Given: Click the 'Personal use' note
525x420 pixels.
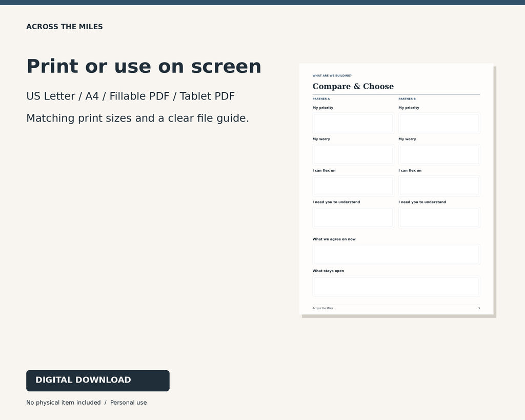Looking at the screenshot, I should tap(129, 403).
